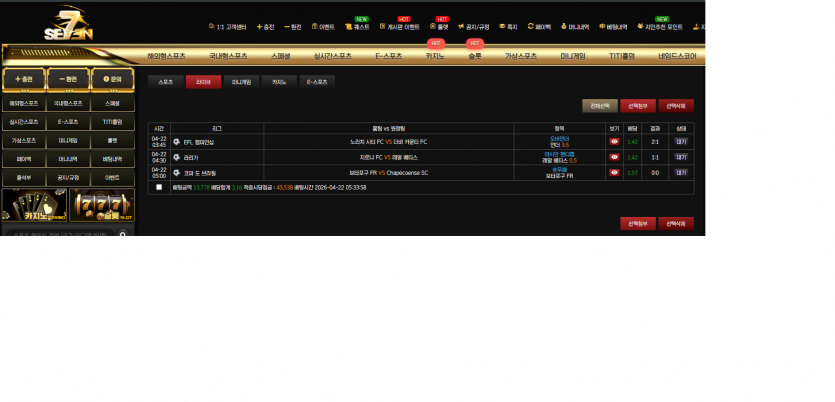Image resolution: width=835 pixels, height=402 pixels.
Task: Open 퀘스트 marked with the NEW badge
Action: click(x=357, y=27)
